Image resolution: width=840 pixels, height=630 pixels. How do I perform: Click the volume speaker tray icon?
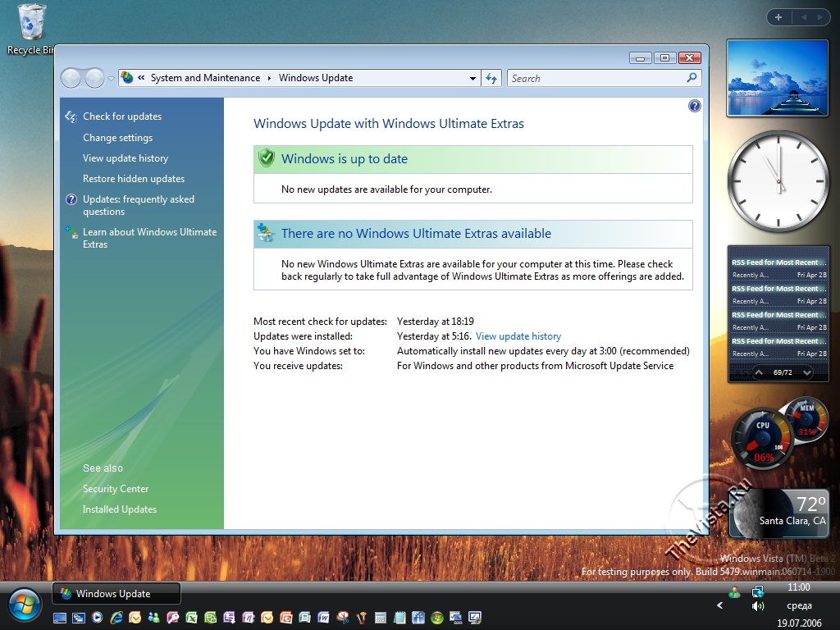pyautogui.click(x=758, y=606)
